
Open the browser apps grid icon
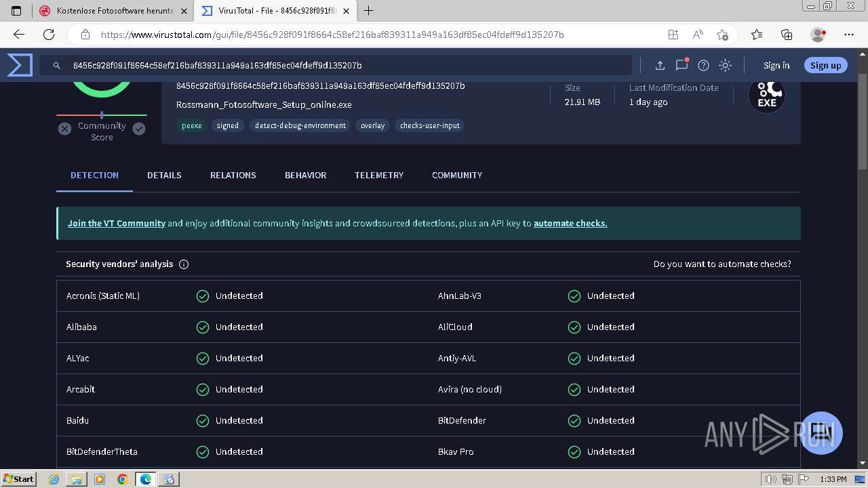(x=673, y=35)
